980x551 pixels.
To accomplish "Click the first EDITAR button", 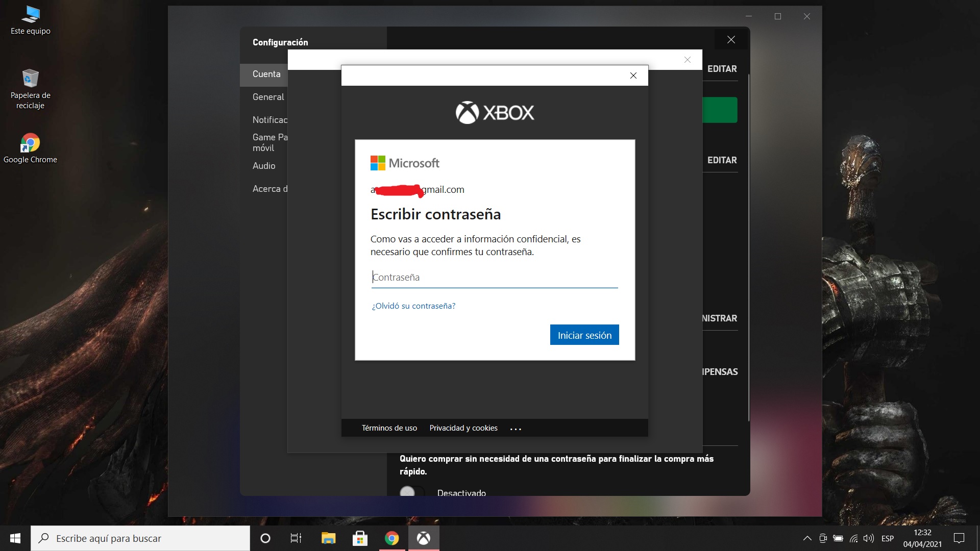I will pos(722,69).
